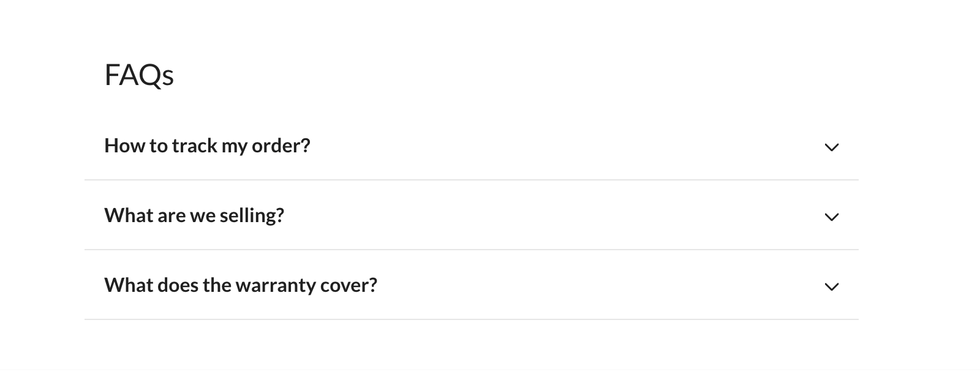The width and height of the screenshot is (980, 372).
Task: Click the FAQs heading
Action: tap(139, 75)
